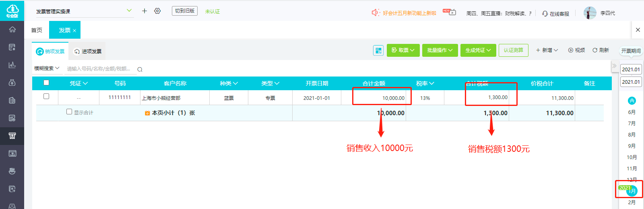Collapse period panel with double-arrow icon
This screenshot has height=209, width=644.
[614, 66]
